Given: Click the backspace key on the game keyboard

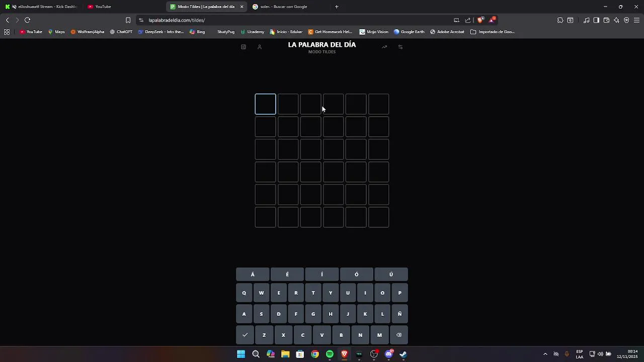Looking at the screenshot, I should click(399, 335).
